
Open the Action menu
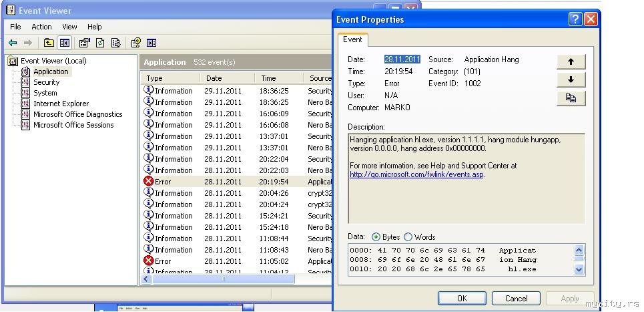click(x=41, y=27)
